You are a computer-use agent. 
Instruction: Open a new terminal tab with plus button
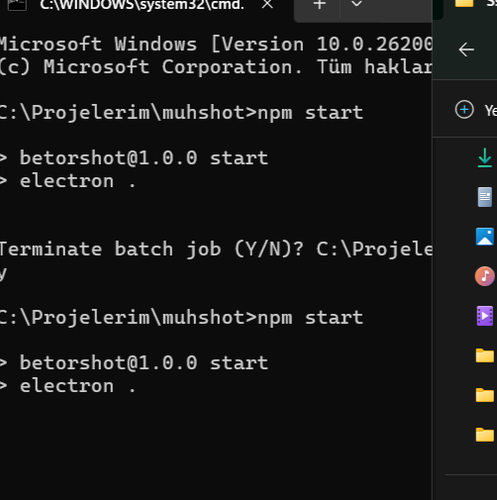click(x=319, y=5)
